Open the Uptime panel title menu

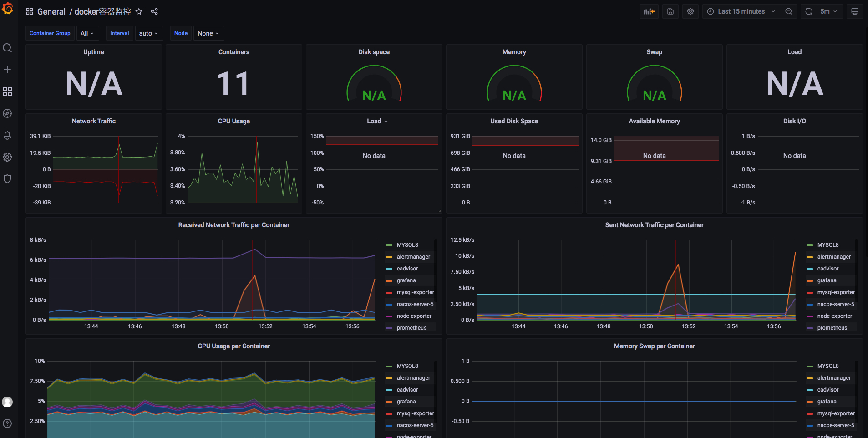(94, 52)
